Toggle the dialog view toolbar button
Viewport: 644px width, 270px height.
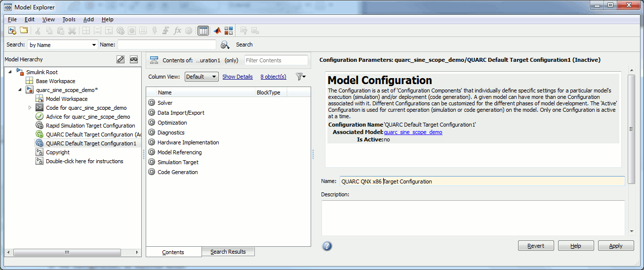(203, 31)
